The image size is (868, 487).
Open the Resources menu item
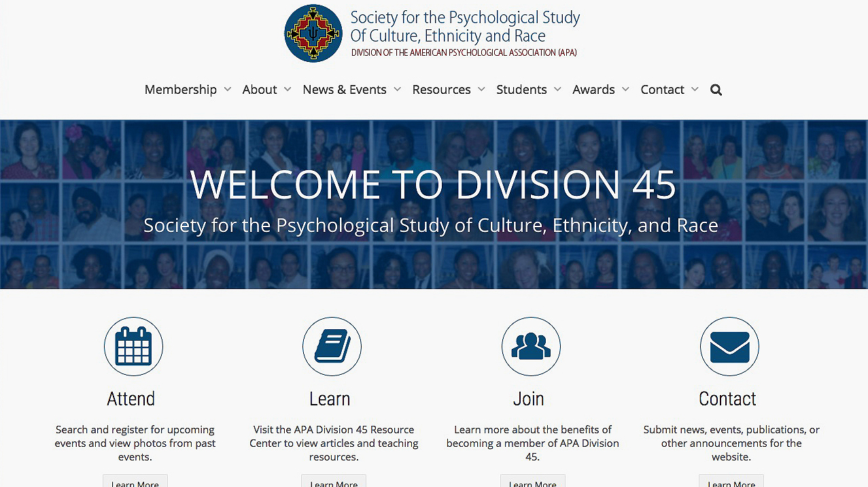click(x=441, y=90)
